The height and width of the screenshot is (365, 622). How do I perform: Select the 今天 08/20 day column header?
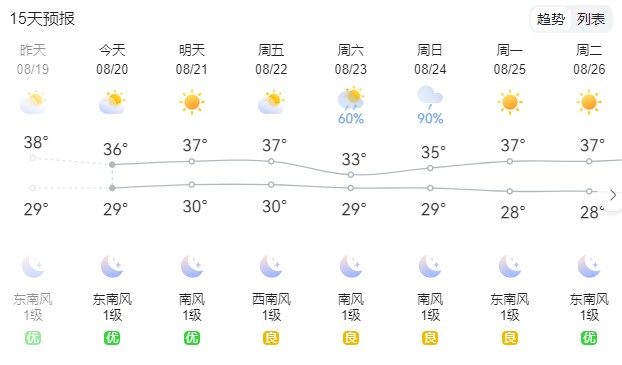pyautogui.click(x=112, y=60)
